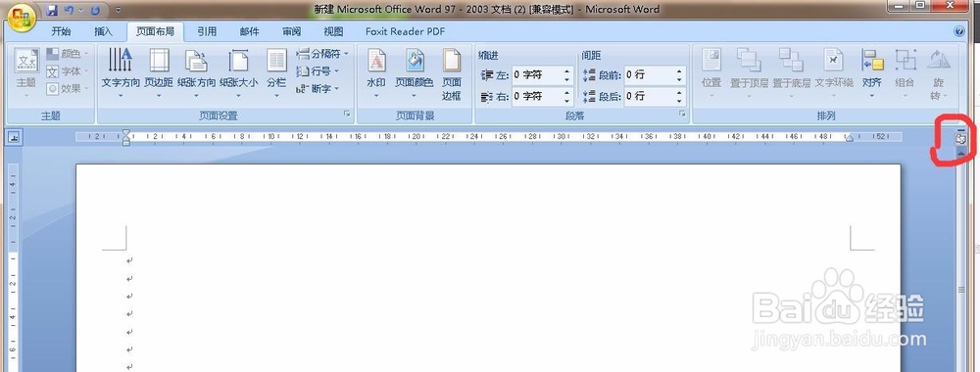
Task: Open theme 颜色 colors dropdown
Action: (69, 54)
